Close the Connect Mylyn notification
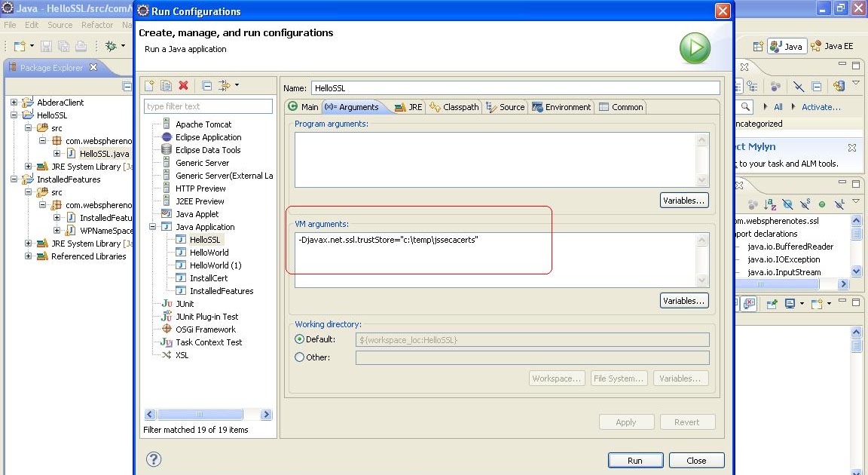 (852, 147)
